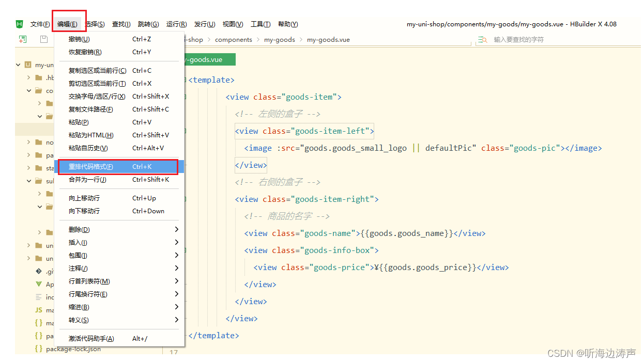The width and height of the screenshot is (644, 363).
Task: Select 重排代码格式(F) menu entry
Action: [x=119, y=167]
